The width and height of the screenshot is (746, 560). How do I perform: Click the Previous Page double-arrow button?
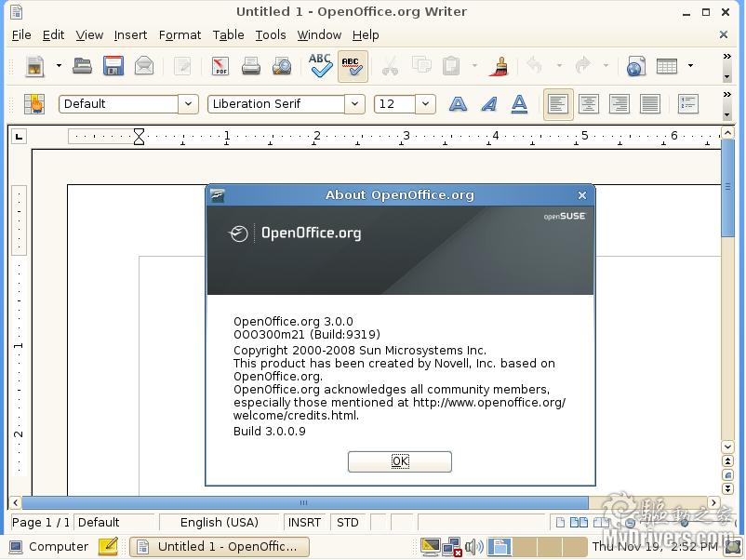[727, 461]
